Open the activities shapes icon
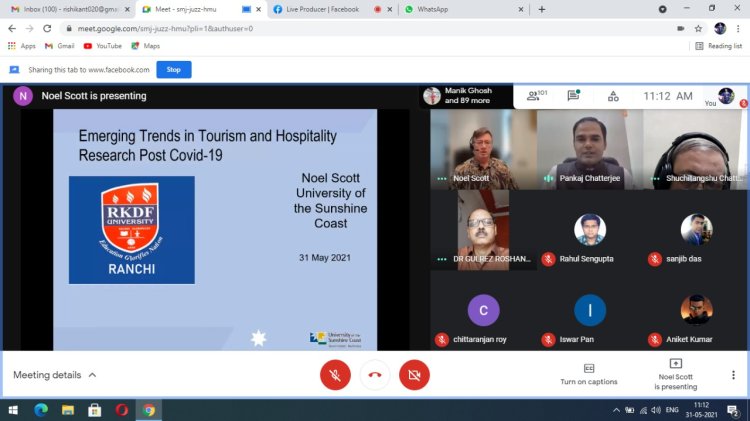 pos(613,96)
